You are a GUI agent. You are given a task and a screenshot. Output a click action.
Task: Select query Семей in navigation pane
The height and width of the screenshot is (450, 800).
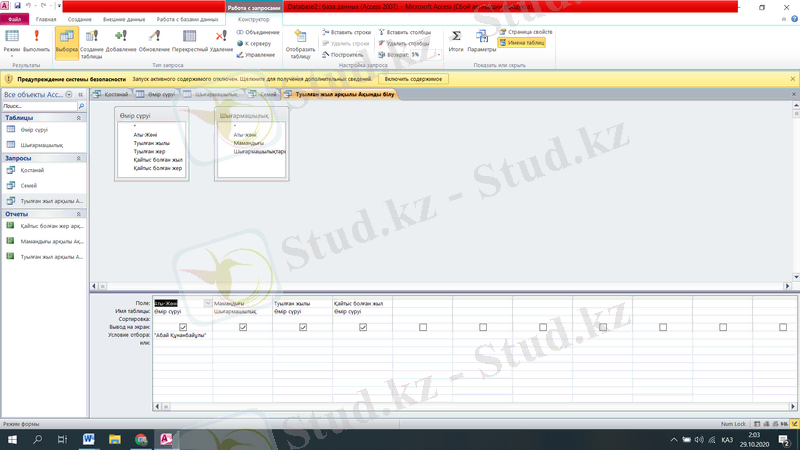44,186
